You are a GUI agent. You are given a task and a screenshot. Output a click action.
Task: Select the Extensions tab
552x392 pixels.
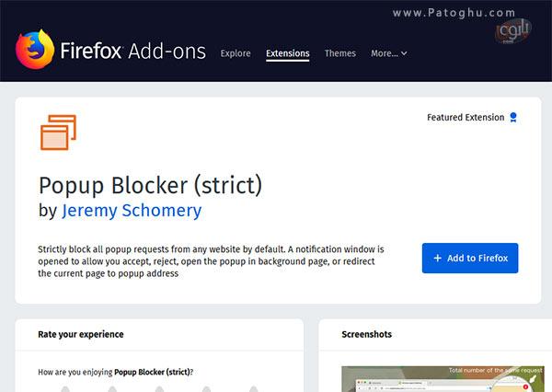[288, 53]
